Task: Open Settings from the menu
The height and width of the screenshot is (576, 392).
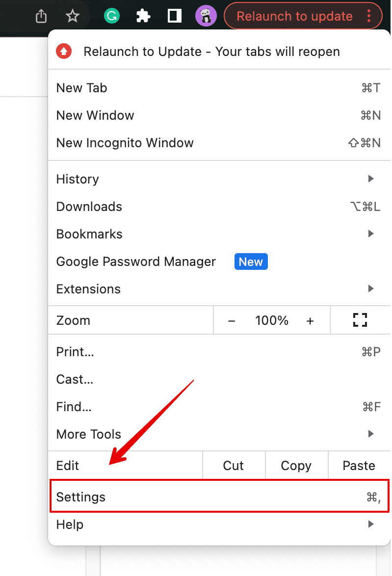Action: tap(81, 497)
